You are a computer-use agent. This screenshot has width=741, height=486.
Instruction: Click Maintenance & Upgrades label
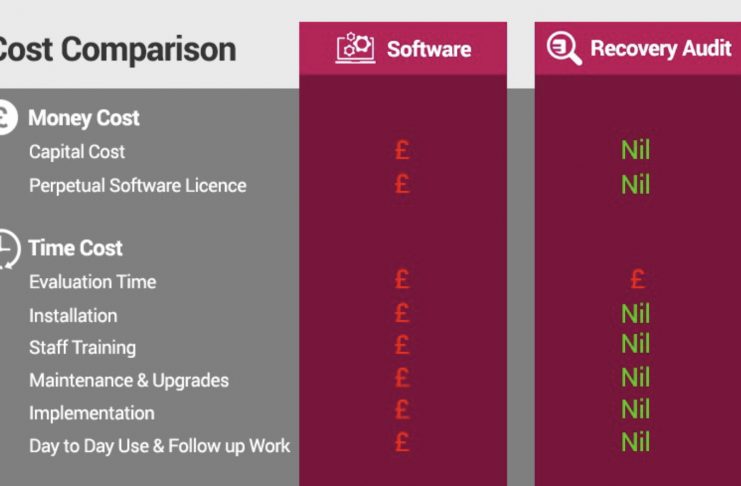click(129, 381)
